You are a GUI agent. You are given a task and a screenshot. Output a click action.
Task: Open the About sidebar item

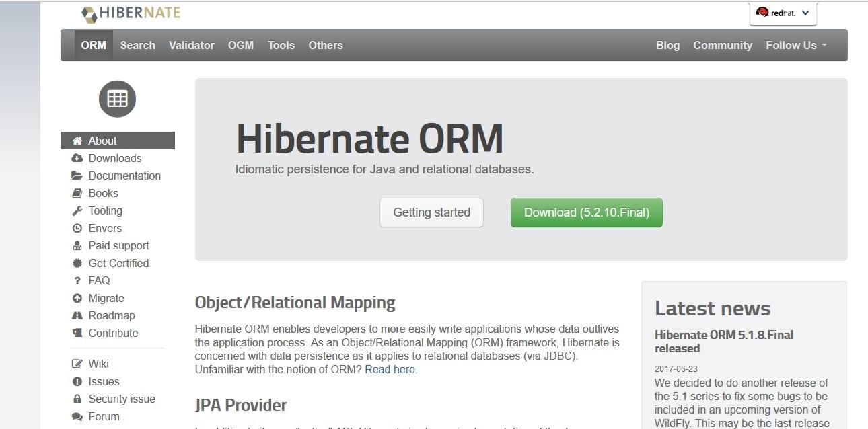118,141
